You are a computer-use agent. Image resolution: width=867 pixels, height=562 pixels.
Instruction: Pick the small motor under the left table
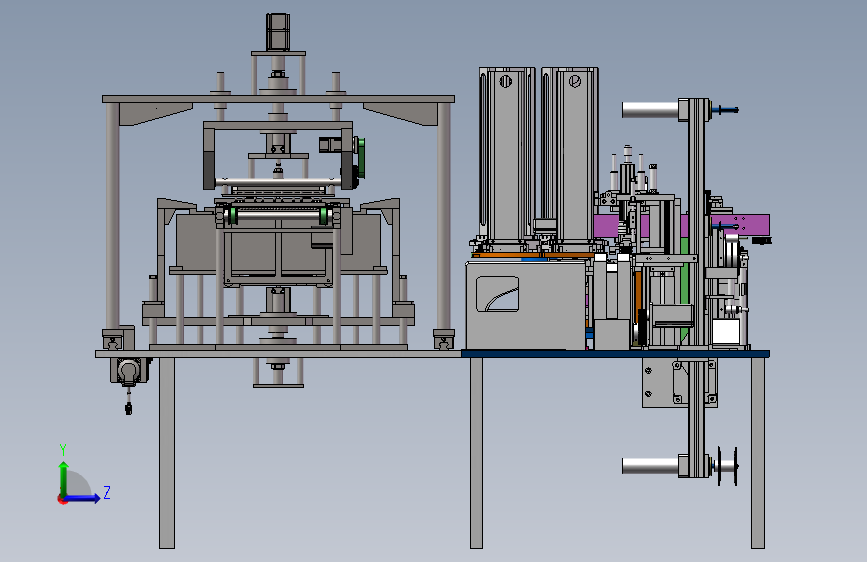[129, 371]
